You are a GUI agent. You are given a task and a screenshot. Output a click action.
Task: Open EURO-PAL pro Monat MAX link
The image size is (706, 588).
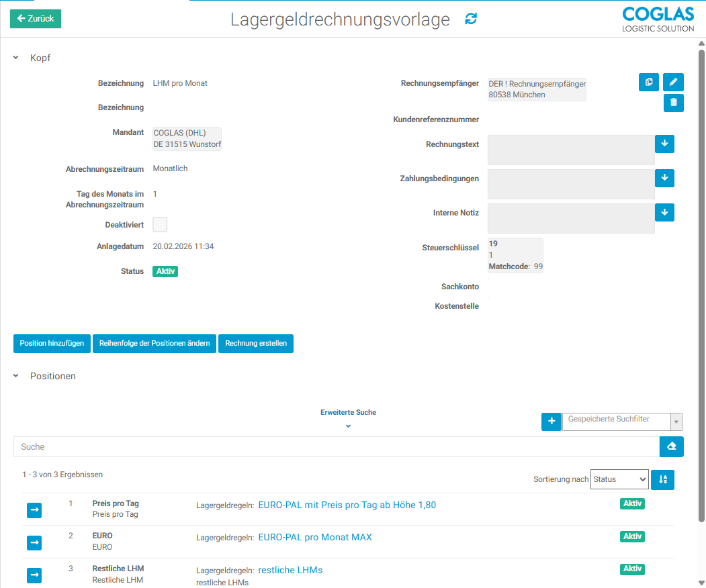pyautogui.click(x=314, y=537)
